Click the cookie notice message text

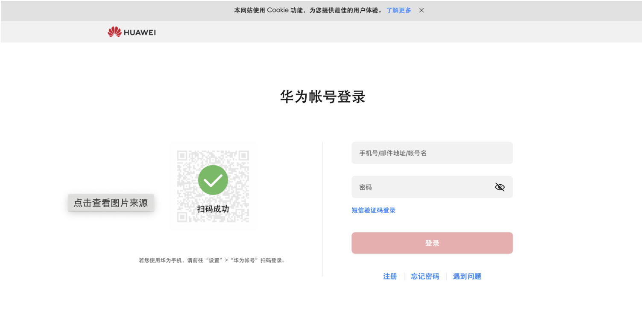[308, 10]
